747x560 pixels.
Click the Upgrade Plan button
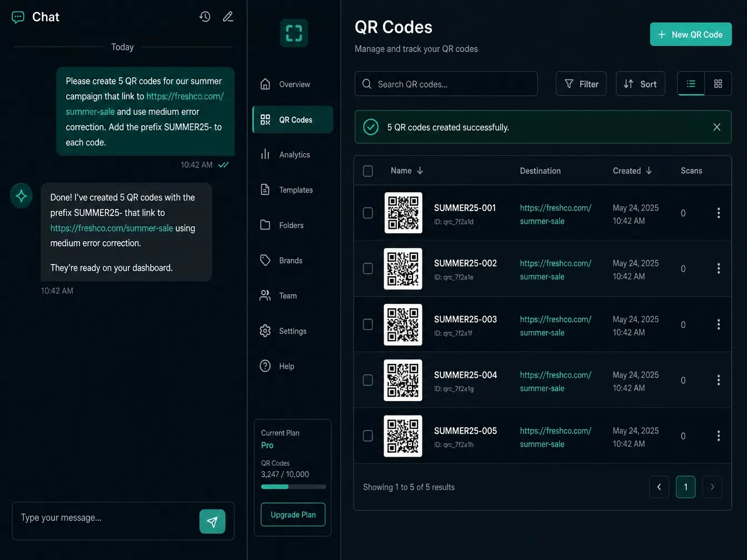[293, 514]
